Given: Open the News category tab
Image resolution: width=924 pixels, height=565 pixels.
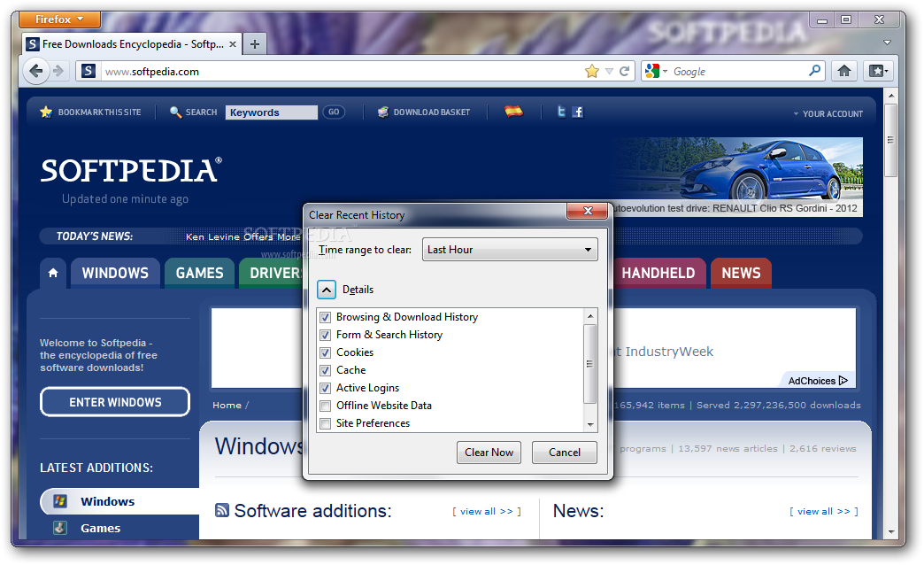Looking at the screenshot, I should click(x=741, y=273).
